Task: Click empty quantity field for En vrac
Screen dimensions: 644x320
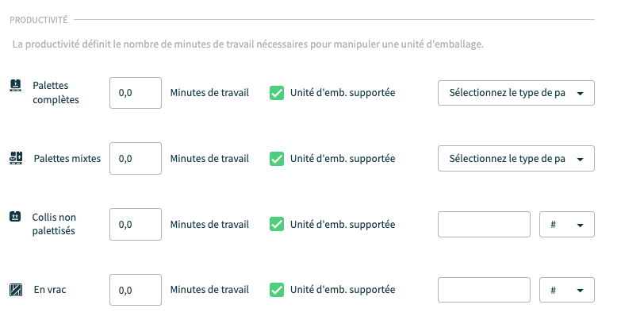Action: pyautogui.click(x=484, y=290)
